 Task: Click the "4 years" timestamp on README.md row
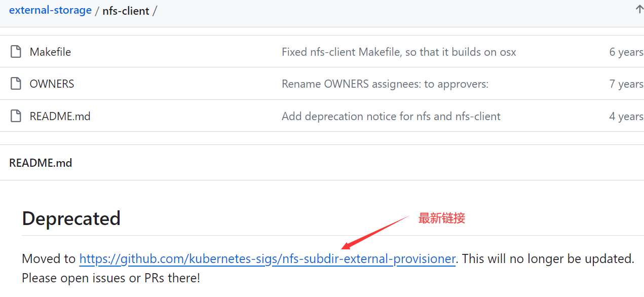click(x=626, y=116)
